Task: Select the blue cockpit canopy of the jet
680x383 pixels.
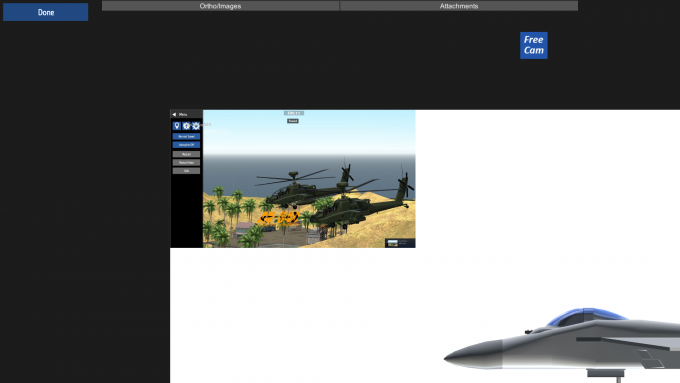Action: coord(587,317)
